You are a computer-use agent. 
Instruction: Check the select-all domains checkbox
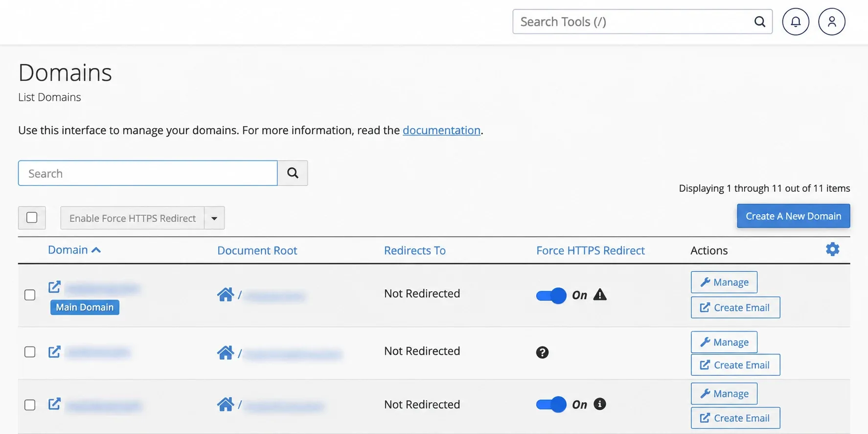click(32, 218)
